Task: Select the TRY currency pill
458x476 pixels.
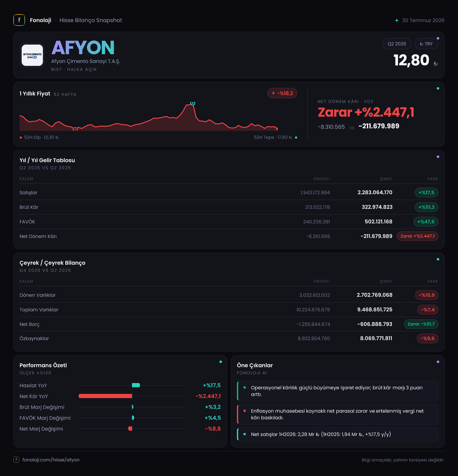Action: (426, 44)
